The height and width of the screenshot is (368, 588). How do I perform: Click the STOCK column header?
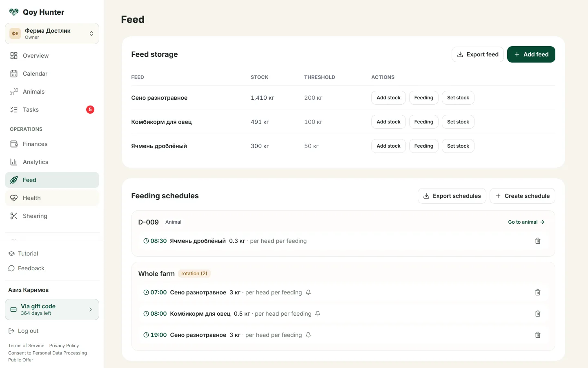pyautogui.click(x=260, y=77)
